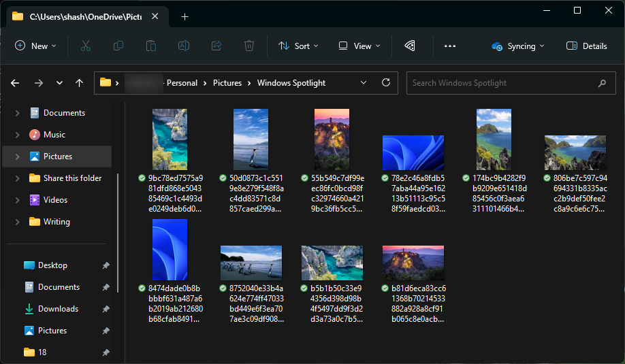Click the Delete trash bin icon
The width and height of the screenshot is (625, 364).
click(249, 46)
